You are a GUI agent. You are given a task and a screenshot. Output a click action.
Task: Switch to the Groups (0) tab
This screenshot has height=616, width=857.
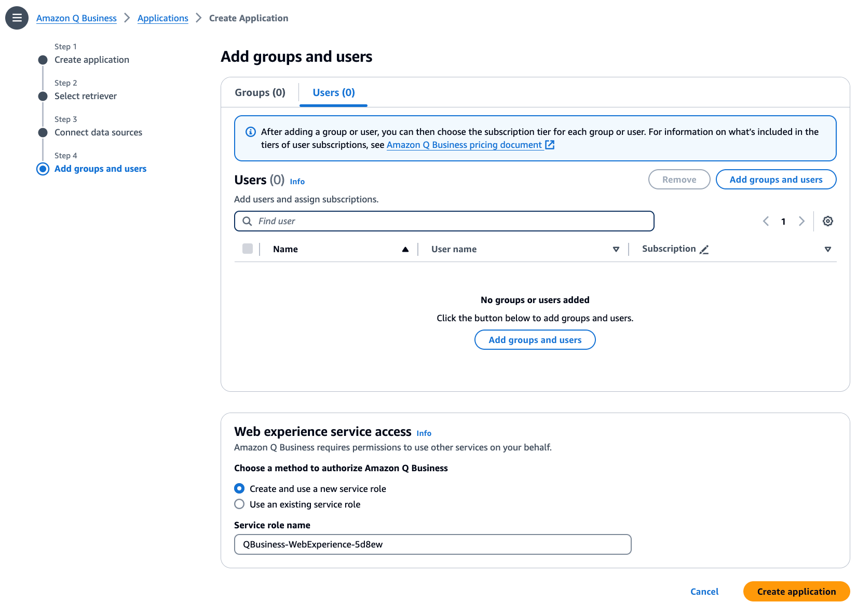tap(260, 92)
